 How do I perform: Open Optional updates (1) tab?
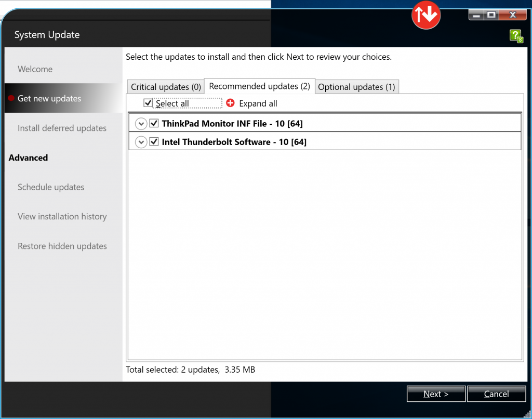pyautogui.click(x=356, y=87)
